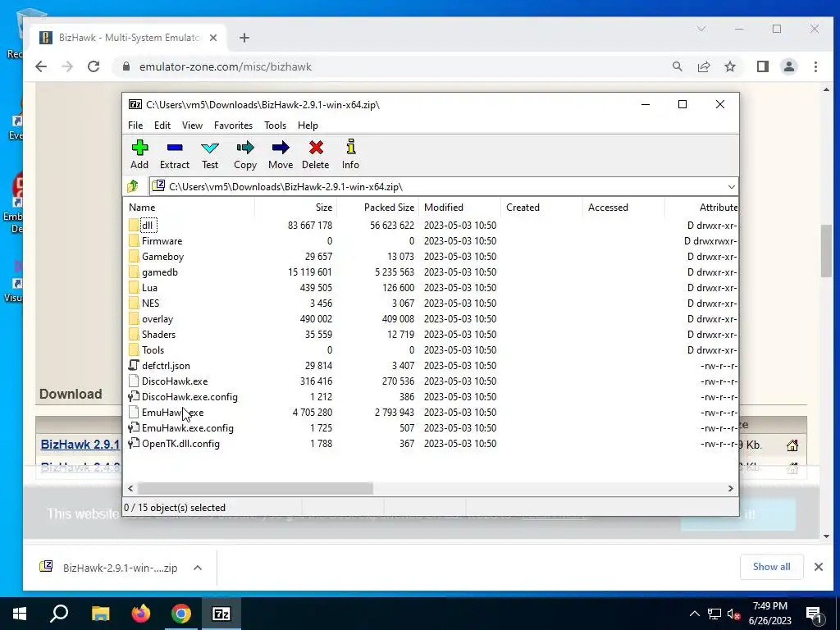Open Chrome profile avatar
The height and width of the screenshot is (630, 840).
click(788, 66)
